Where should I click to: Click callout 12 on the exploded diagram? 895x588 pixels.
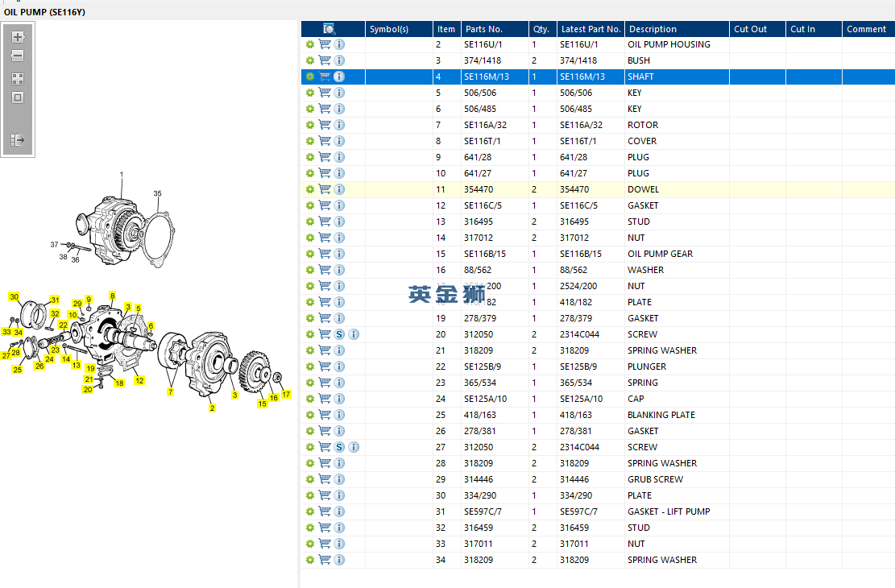[139, 380]
